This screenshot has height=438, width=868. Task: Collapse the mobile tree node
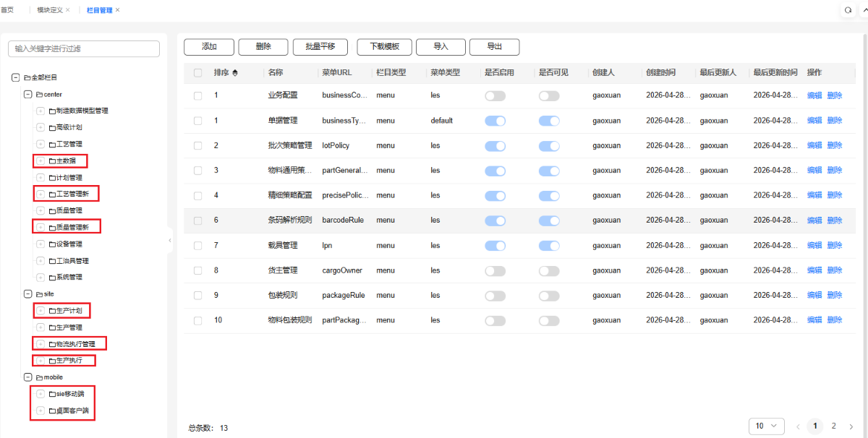point(28,377)
